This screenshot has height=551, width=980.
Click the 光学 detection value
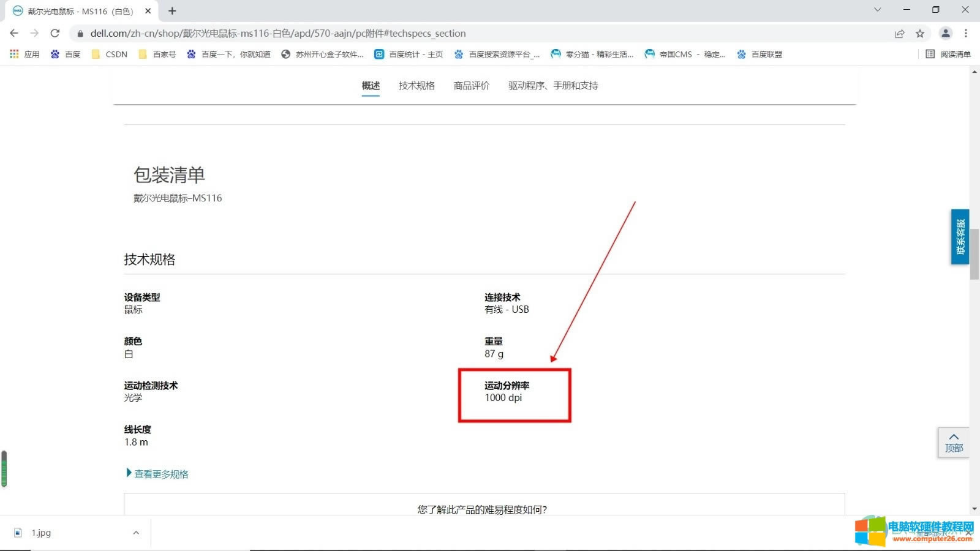[x=133, y=398]
